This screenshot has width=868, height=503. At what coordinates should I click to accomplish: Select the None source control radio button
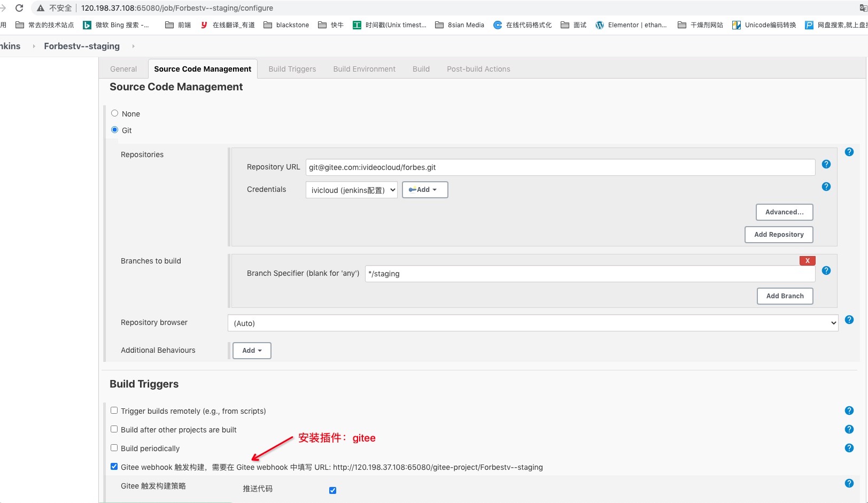pos(114,113)
